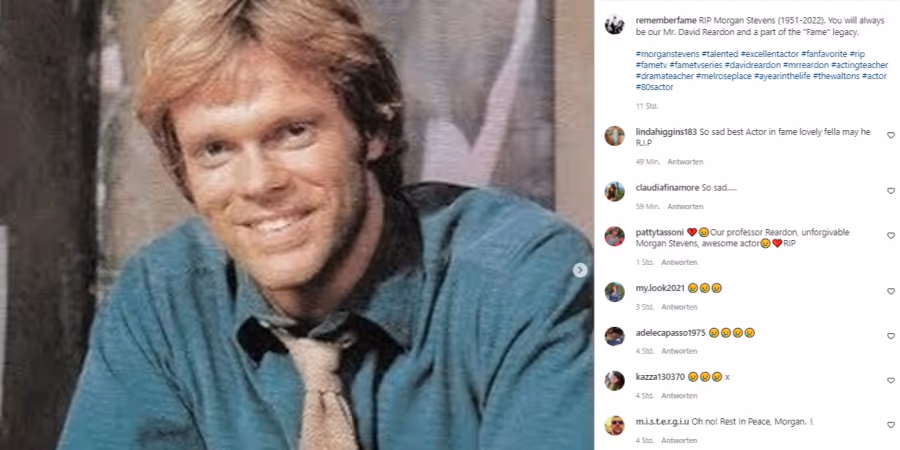
Task: Reply to lindahiggins183 via Antworten
Action: (x=685, y=162)
